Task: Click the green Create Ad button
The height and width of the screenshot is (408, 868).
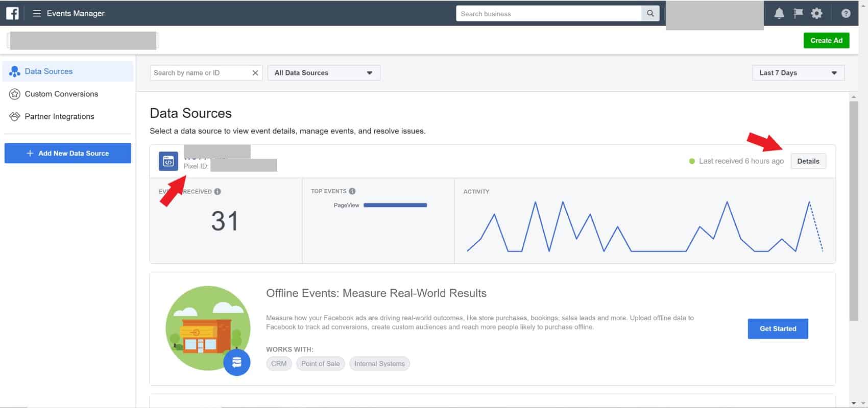Action: point(826,40)
